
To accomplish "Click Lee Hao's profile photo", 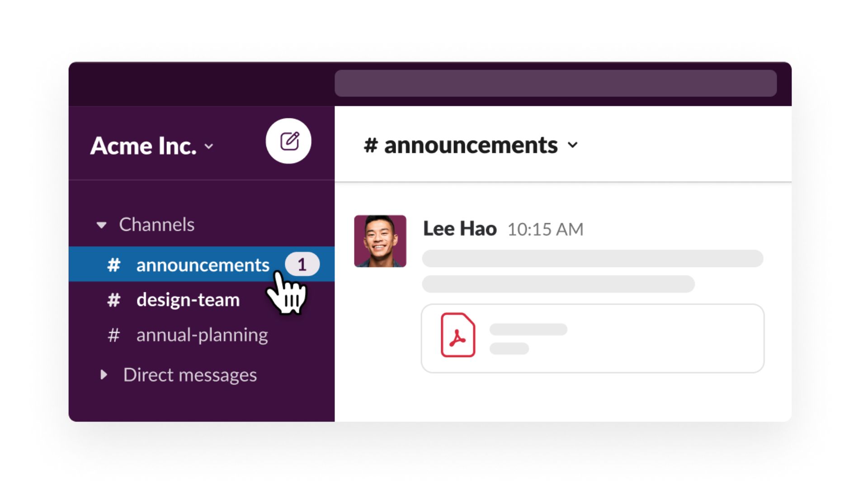I will point(380,241).
